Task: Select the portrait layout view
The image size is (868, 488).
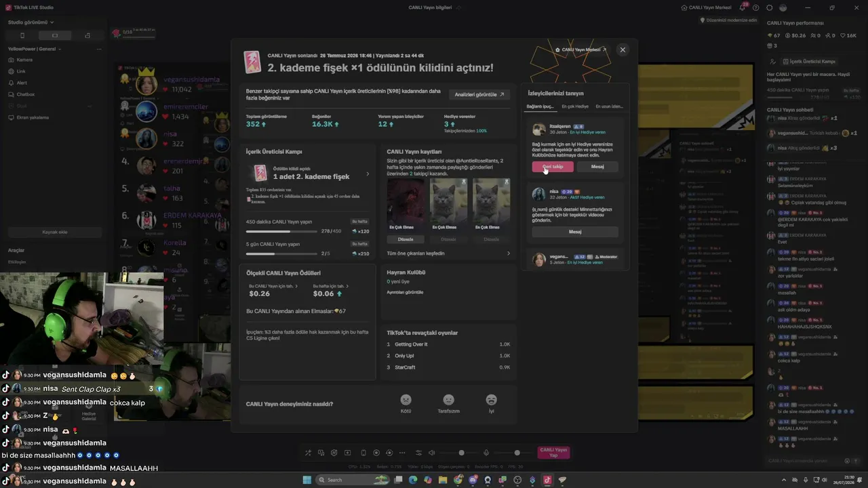Action: (x=22, y=35)
